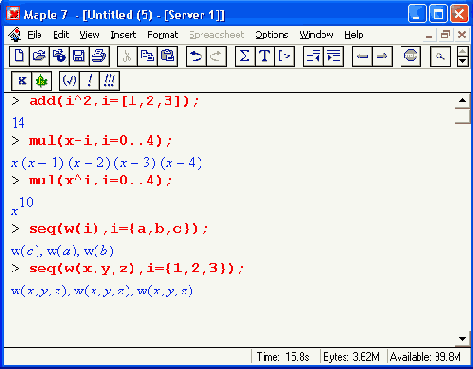Image resolution: width=473 pixels, height=369 pixels.
Task: Click the scrollbar down arrow in worksheet
Action: click(462, 339)
